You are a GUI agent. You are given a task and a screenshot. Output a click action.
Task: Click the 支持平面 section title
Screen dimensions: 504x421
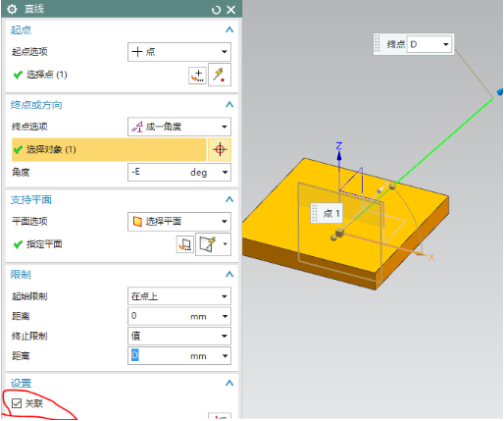coord(31,199)
